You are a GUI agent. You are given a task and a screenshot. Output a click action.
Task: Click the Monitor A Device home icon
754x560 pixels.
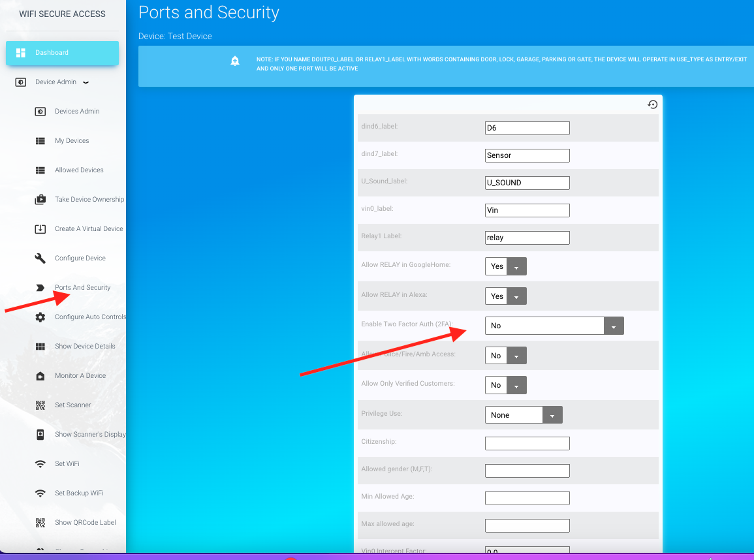[40, 376]
